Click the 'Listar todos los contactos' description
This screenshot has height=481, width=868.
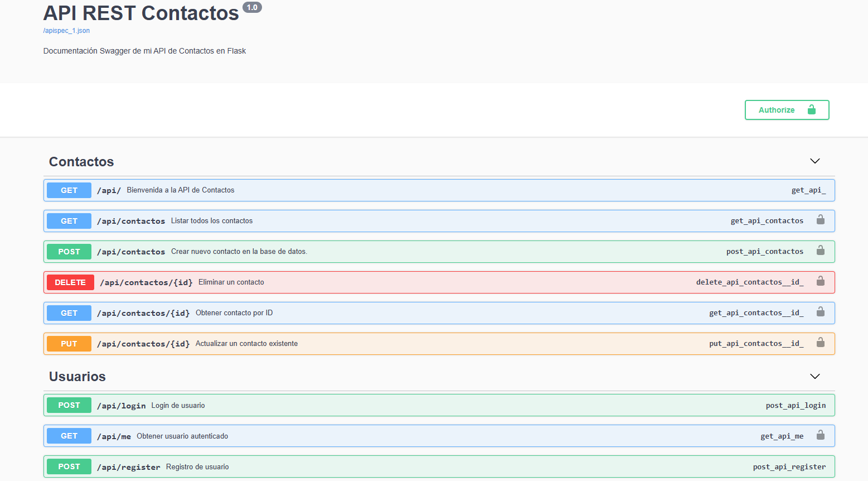click(x=212, y=221)
